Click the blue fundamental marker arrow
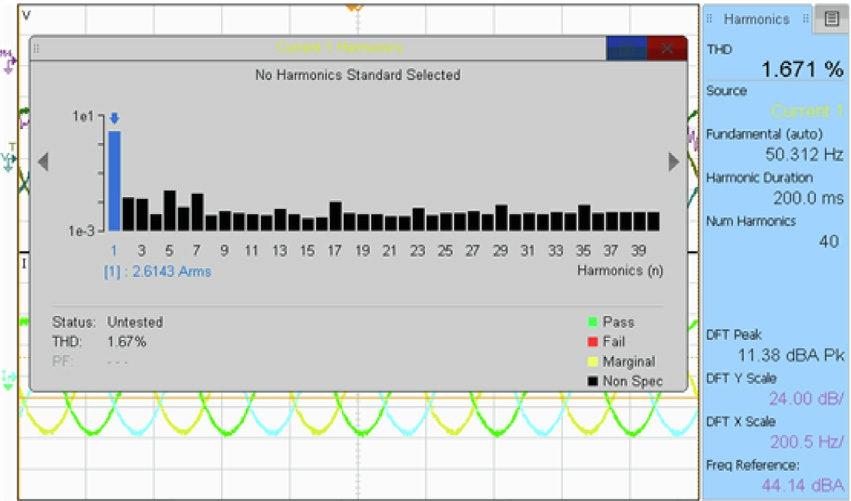 (114, 119)
